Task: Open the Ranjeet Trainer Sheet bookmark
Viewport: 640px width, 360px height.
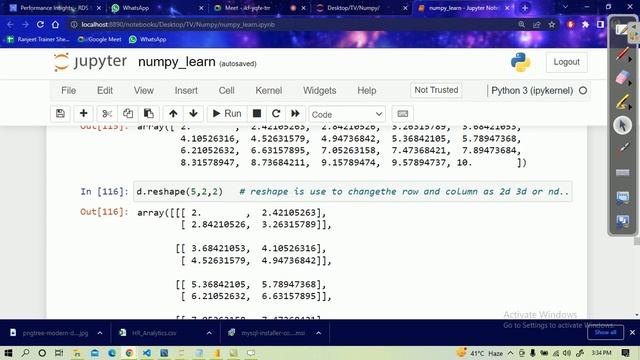Action: pyautogui.click(x=38, y=40)
